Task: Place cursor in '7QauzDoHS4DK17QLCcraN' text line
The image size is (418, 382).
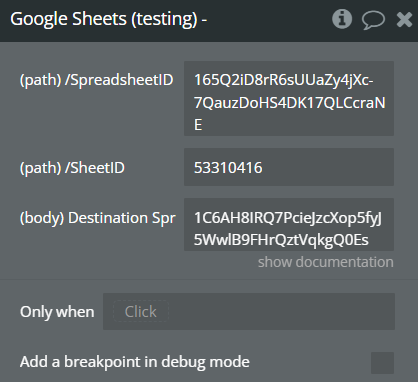Action: pos(290,103)
